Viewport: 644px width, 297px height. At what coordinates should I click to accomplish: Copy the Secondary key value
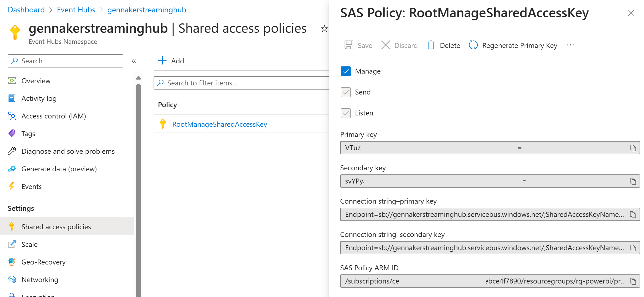click(633, 181)
